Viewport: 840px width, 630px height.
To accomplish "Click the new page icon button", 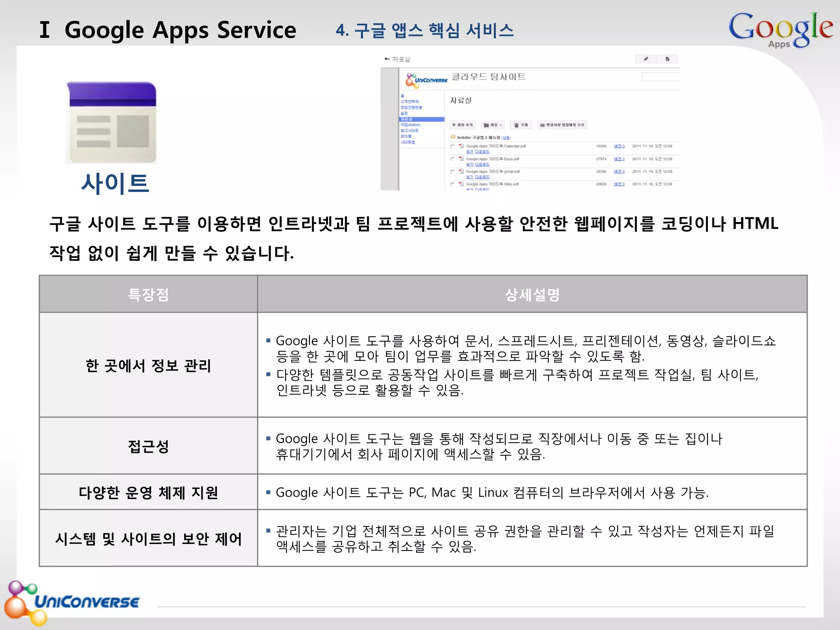I will click(x=667, y=59).
